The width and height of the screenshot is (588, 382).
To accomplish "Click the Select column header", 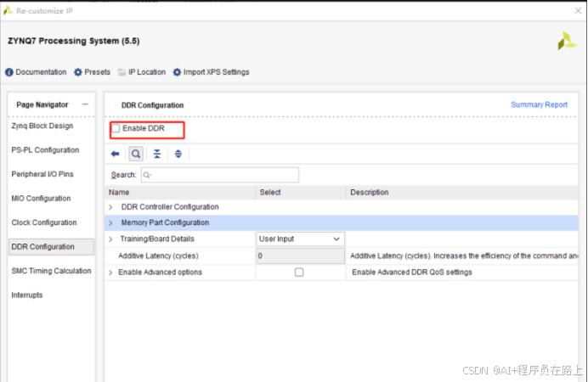I will click(301, 193).
